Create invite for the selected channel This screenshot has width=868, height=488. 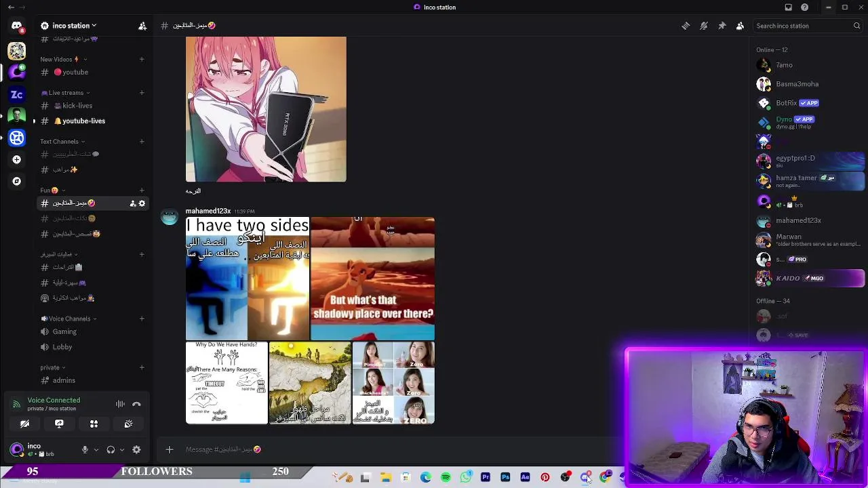132,203
